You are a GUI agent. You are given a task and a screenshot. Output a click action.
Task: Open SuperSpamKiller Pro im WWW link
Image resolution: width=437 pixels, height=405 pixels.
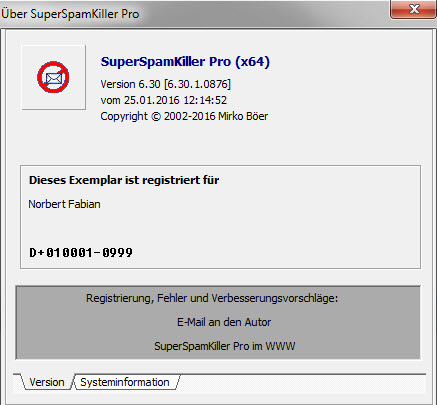tap(225, 346)
